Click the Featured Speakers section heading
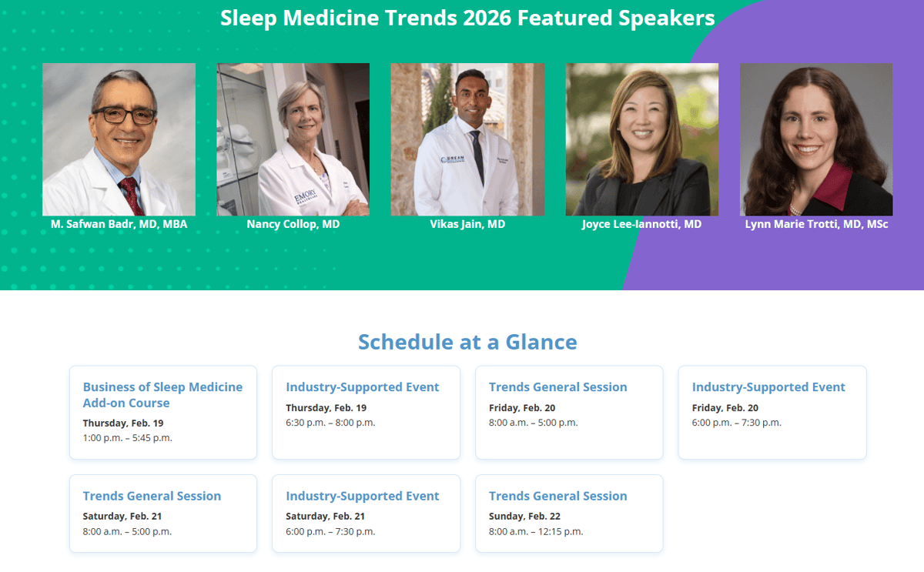The height and width of the screenshot is (572, 924). pos(467,18)
